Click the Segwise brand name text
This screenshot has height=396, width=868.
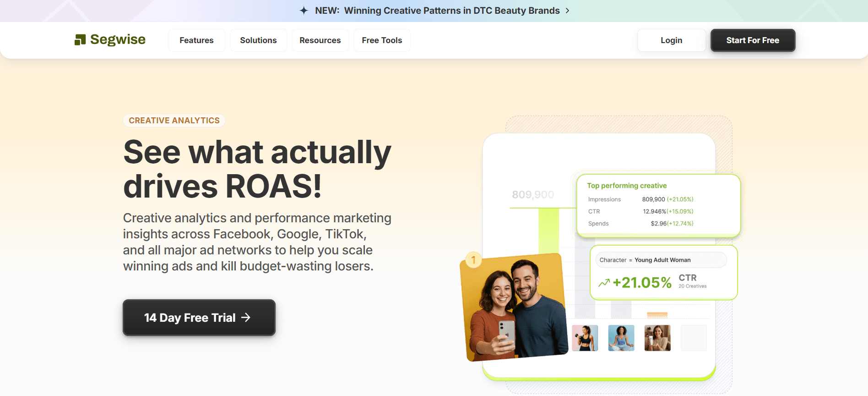click(x=118, y=40)
